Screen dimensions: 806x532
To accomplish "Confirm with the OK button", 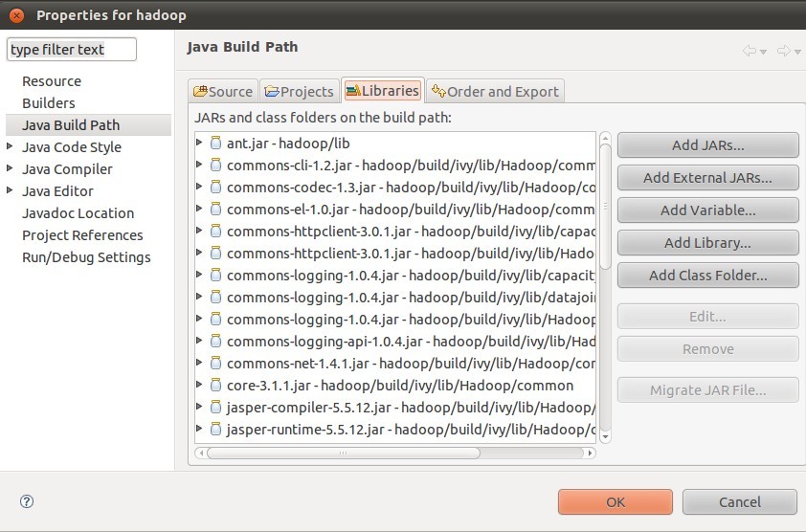I will pyautogui.click(x=616, y=501).
